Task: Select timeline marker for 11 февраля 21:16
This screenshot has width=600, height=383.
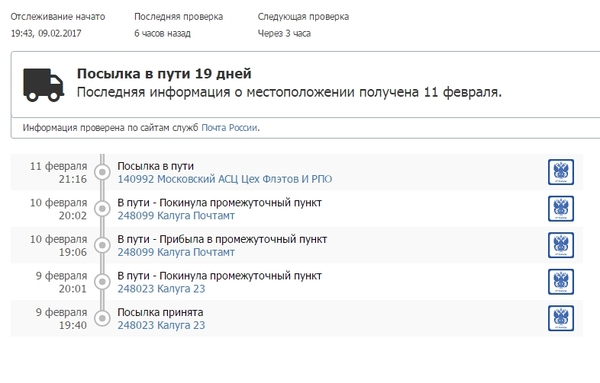Action: (102, 172)
